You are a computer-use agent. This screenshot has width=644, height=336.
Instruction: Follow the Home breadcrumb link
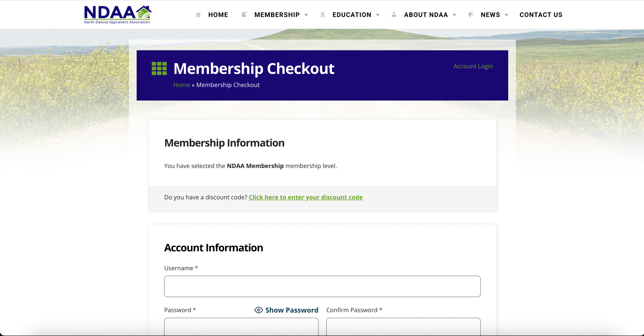[x=181, y=85]
